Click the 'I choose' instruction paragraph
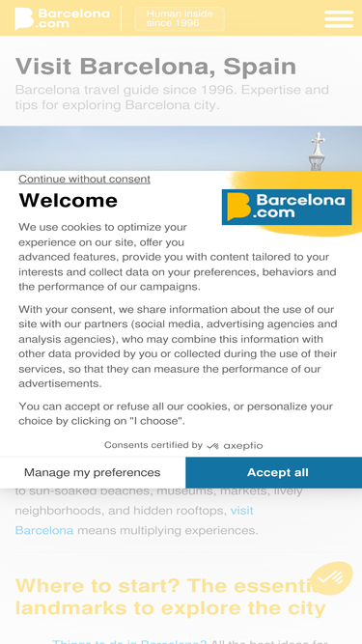This screenshot has height=644, width=362. [176, 413]
